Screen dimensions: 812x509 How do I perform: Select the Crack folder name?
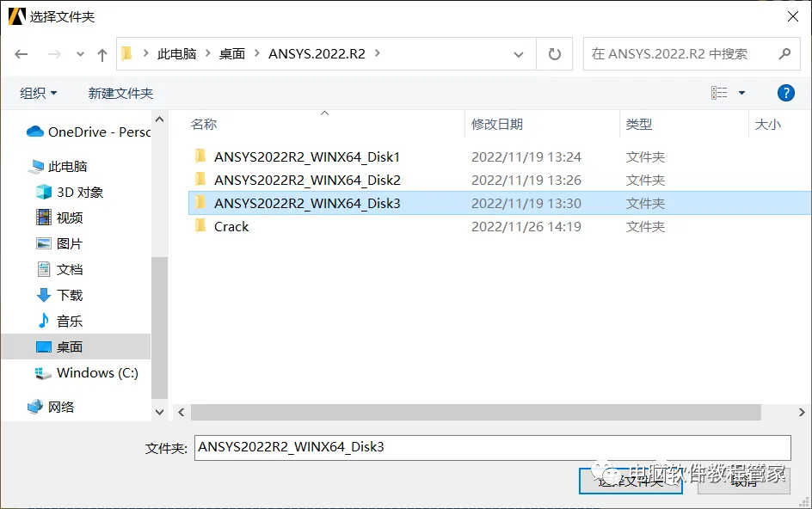[231, 227]
